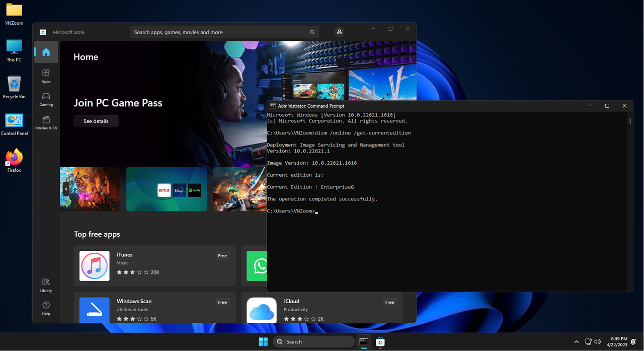644x351 pixels.
Task: Click the dism /online /get-currentedition command text
Action: [363, 133]
